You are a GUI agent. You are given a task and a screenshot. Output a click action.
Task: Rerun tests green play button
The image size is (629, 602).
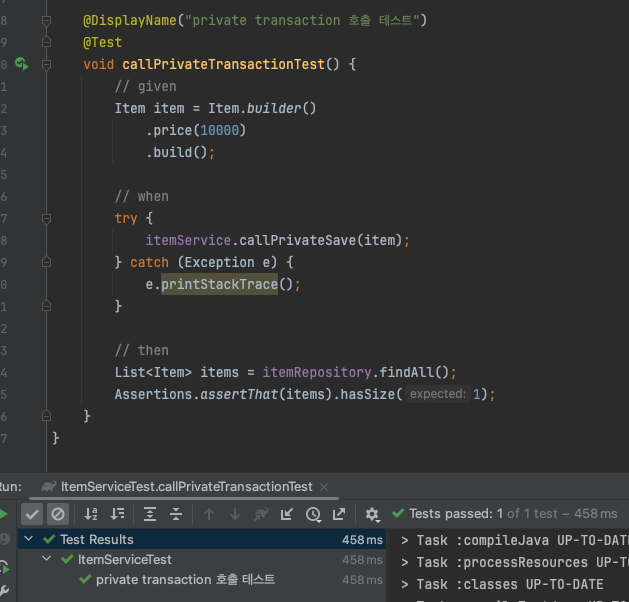point(4,514)
